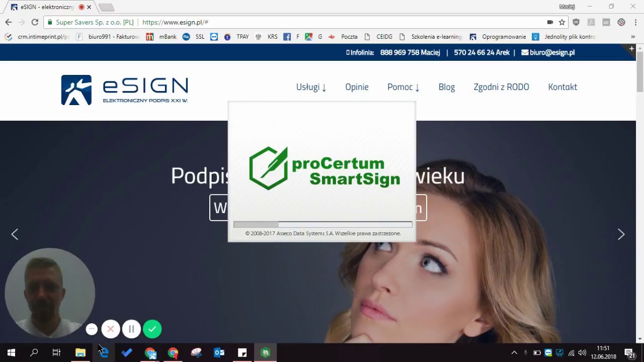Screen dimensions: 644x362
Task: Open the TeamViewer icon bookmark
Action: click(214, 37)
